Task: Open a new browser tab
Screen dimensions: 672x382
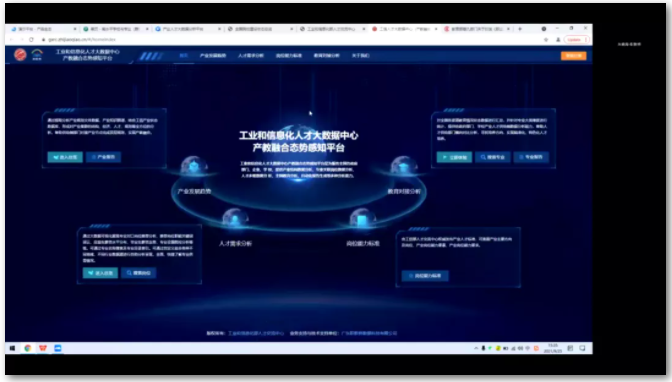Action: pyautogui.click(x=520, y=29)
